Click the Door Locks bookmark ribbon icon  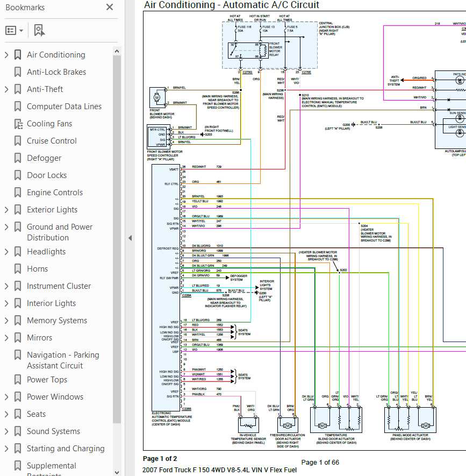click(18, 175)
